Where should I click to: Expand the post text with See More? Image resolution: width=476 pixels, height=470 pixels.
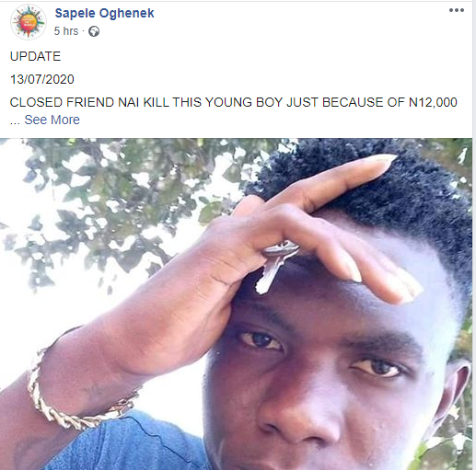pos(52,120)
